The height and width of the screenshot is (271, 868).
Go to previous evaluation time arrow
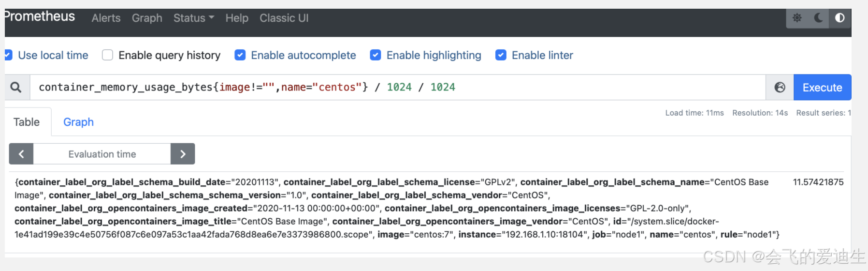pos(21,154)
